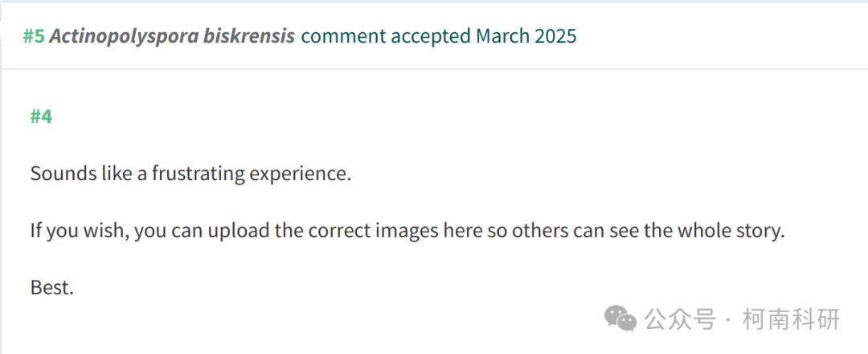Click the WeChat logo icon in watermark

[620, 319]
